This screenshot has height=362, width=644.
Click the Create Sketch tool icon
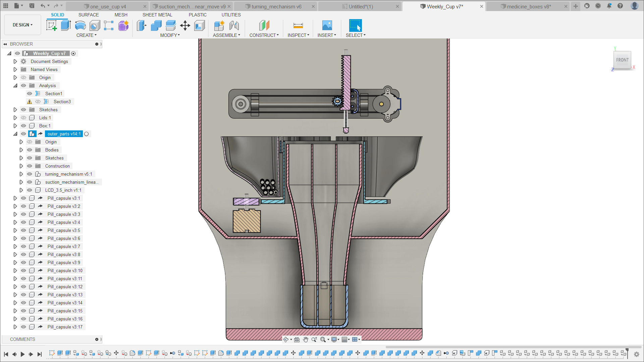pyautogui.click(x=51, y=25)
